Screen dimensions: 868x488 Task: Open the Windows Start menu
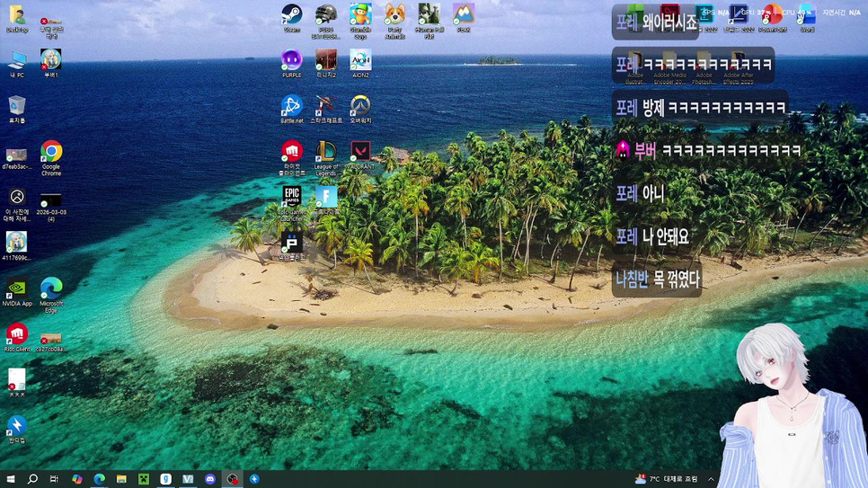coord(11,479)
